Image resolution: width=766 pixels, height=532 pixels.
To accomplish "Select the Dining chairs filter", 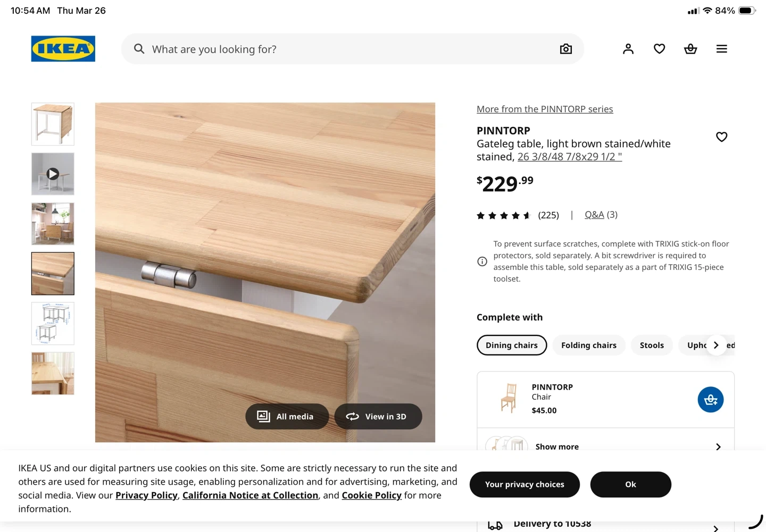I will pyautogui.click(x=512, y=345).
